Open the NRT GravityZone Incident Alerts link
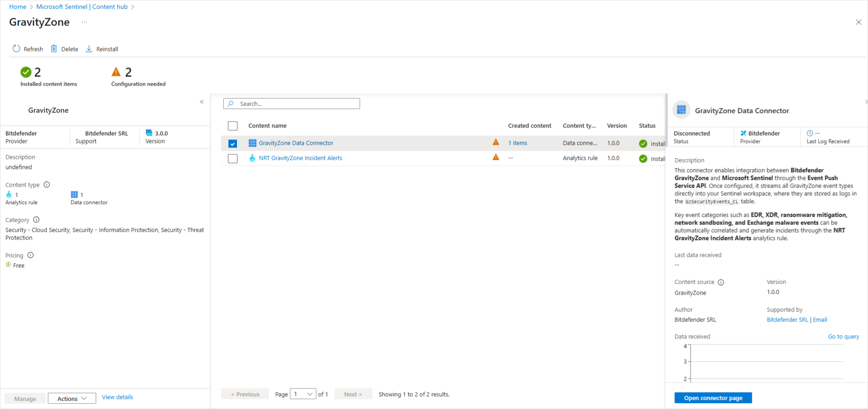Screen dimensions: 868x409 tap(300, 158)
